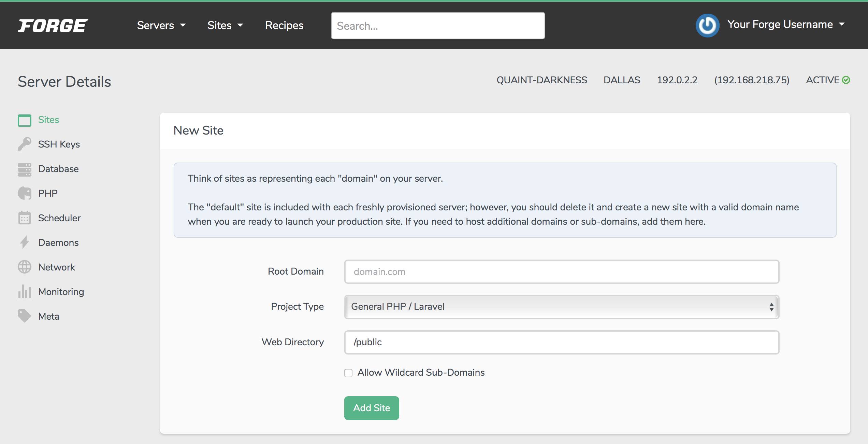Expand the Sites navigation dropdown

tap(225, 25)
